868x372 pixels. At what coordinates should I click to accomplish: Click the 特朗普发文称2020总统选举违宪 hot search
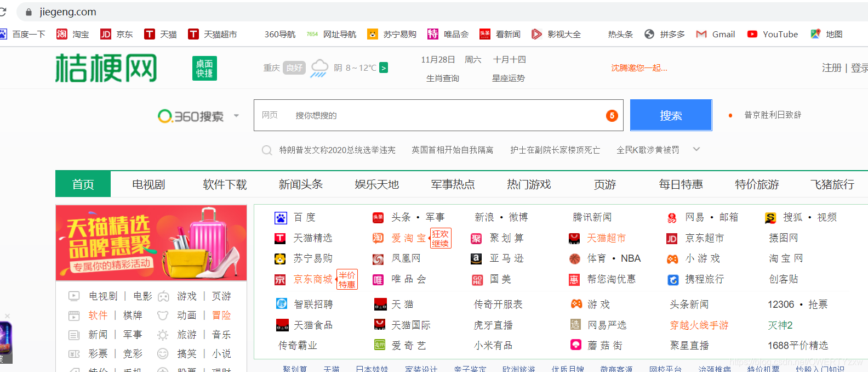(337, 150)
